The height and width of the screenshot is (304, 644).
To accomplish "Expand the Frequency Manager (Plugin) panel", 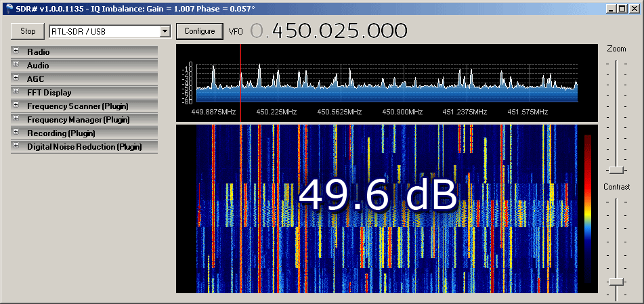I will pyautogui.click(x=16, y=118).
